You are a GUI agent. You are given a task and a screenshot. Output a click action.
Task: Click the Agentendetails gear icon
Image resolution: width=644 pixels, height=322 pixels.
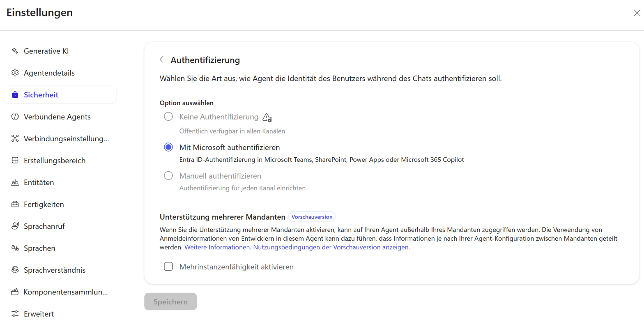click(15, 73)
